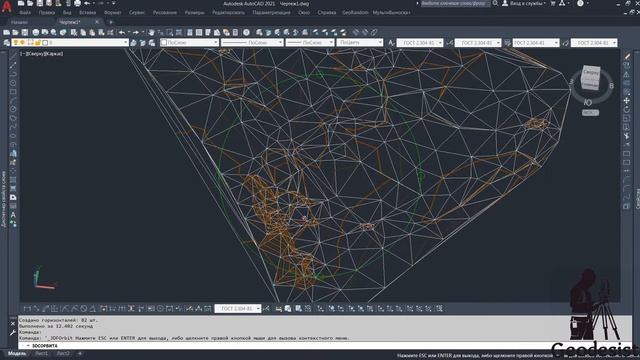The image size is (640, 360).
Task: Open the AutoCAD application menu button
Action: coord(7,6)
